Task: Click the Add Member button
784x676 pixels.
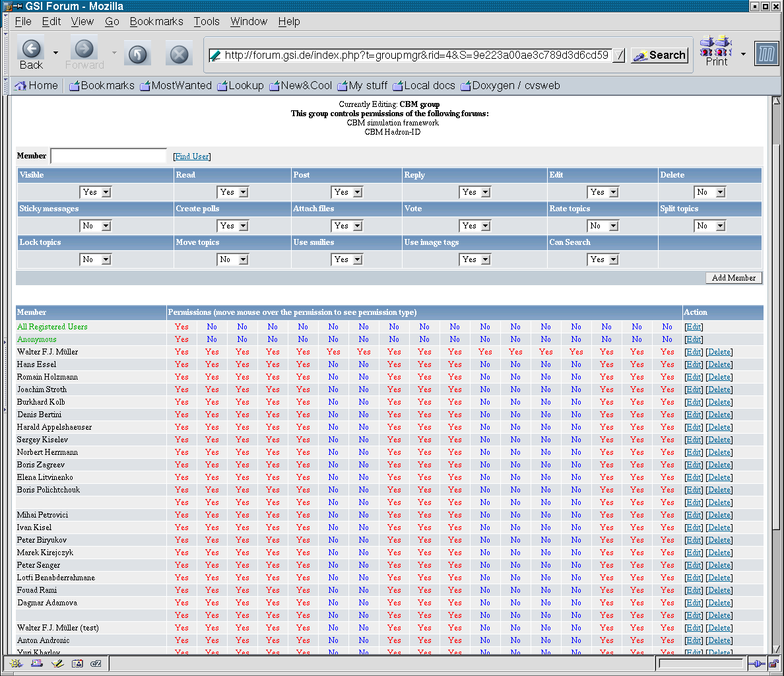Action: point(733,278)
